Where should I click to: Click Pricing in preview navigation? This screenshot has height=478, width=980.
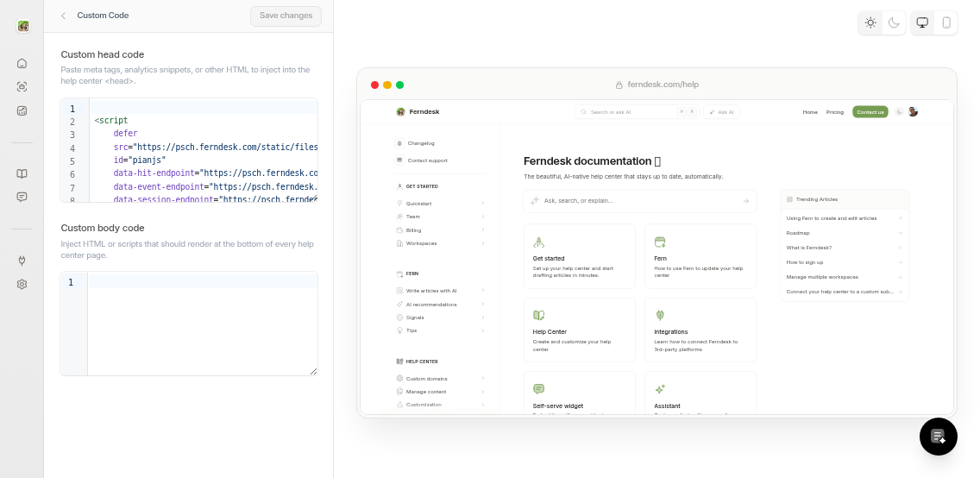click(834, 112)
